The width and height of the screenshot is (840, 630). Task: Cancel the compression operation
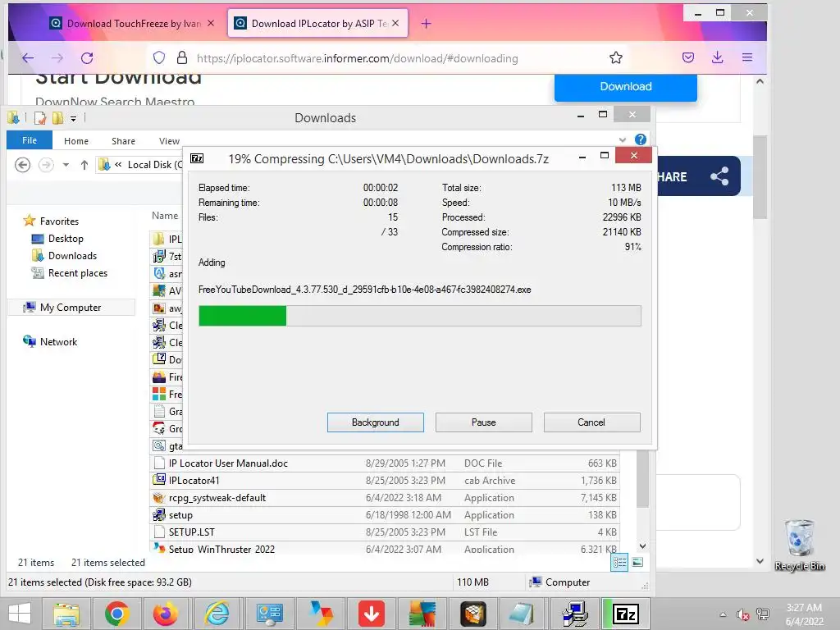point(591,422)
